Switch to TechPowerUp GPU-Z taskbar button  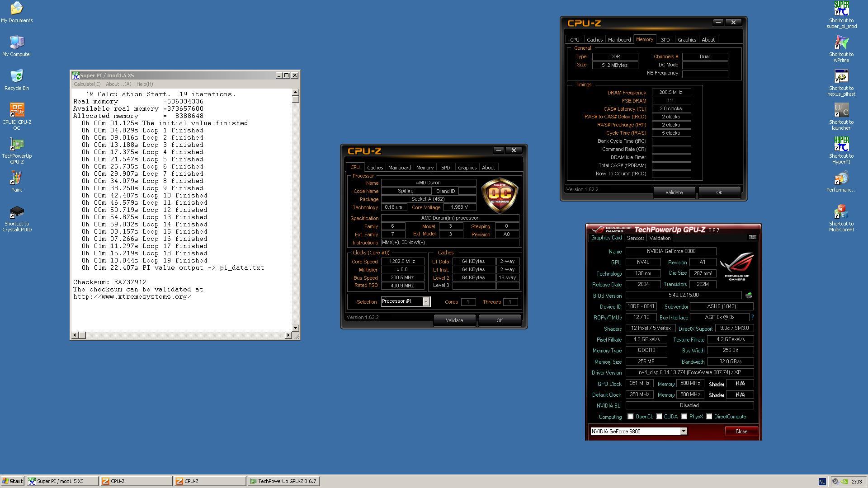[284, 481]
